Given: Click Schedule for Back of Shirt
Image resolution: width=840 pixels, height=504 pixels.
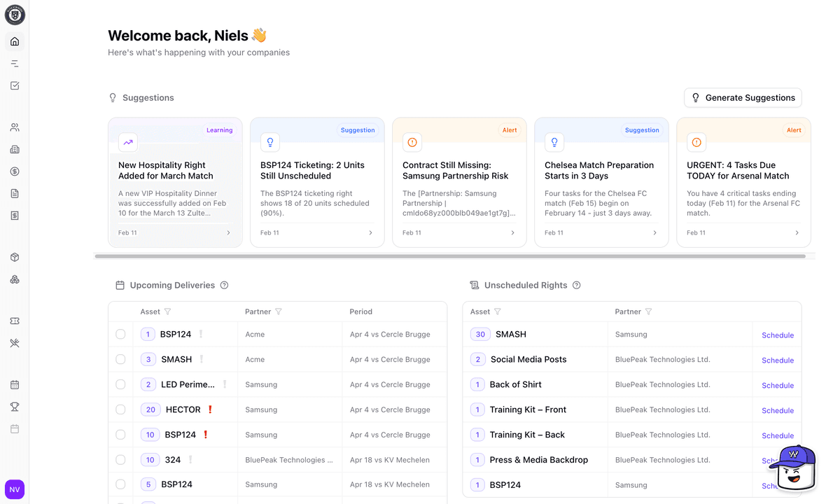Looking at the screenshot, I should tap(777, 386).
